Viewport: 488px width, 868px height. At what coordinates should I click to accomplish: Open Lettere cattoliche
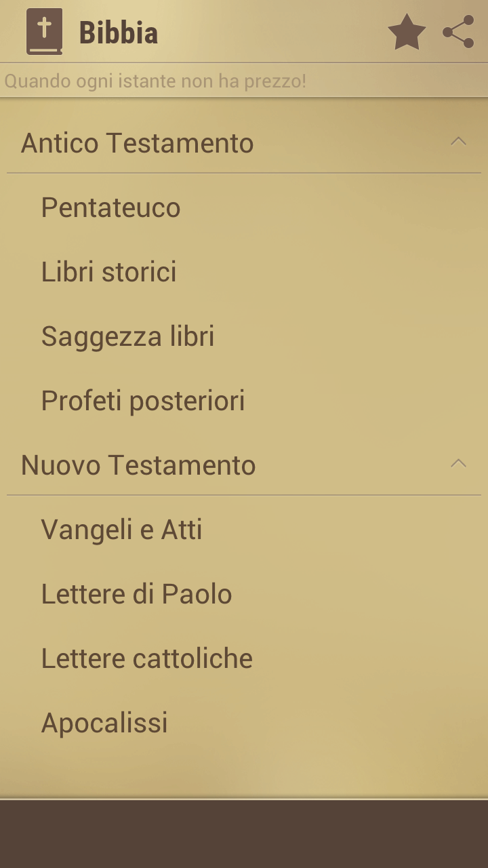coord(244,658)
